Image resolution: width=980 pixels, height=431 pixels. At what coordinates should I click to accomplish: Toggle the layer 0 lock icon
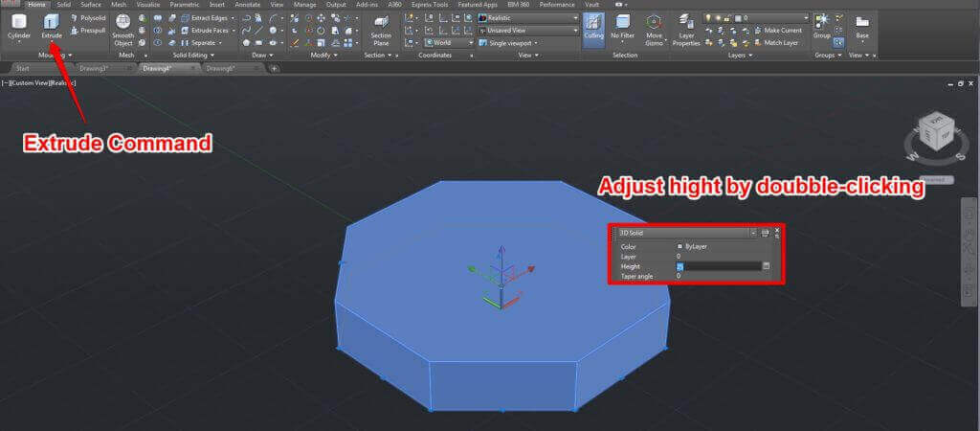click(x=728, y=18)
